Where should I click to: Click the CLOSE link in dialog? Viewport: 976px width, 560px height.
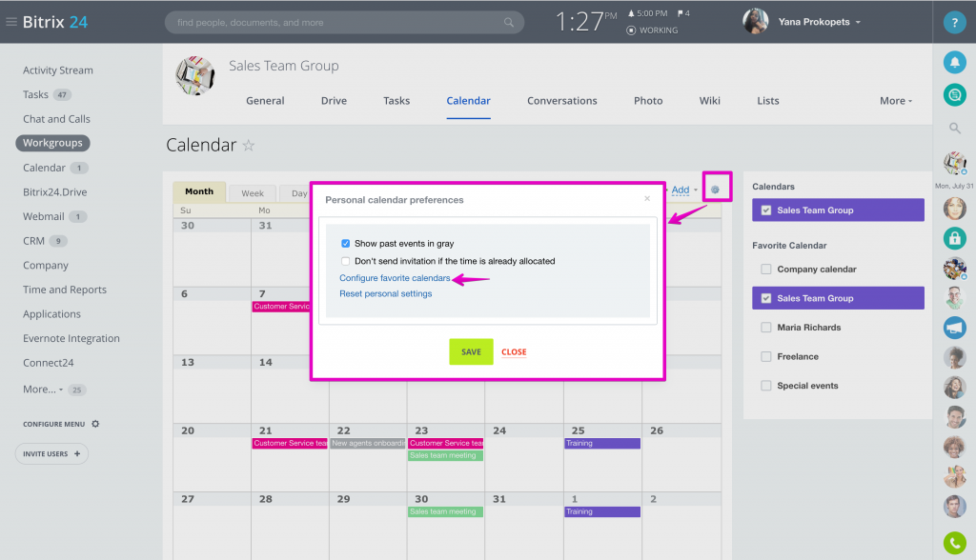[514, 352]
